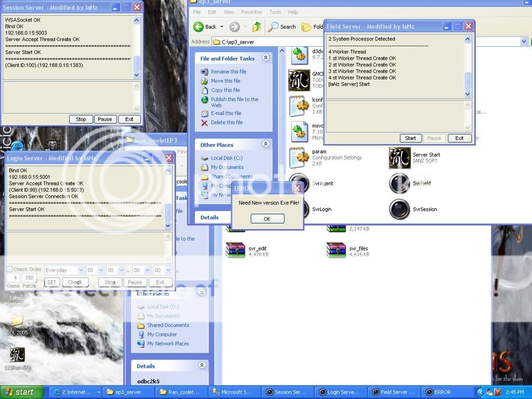Open the SvrField executable icon

400,183
